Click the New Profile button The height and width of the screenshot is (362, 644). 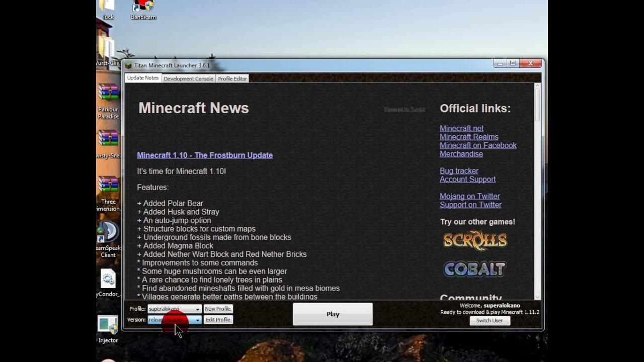(x=218, y=309)
